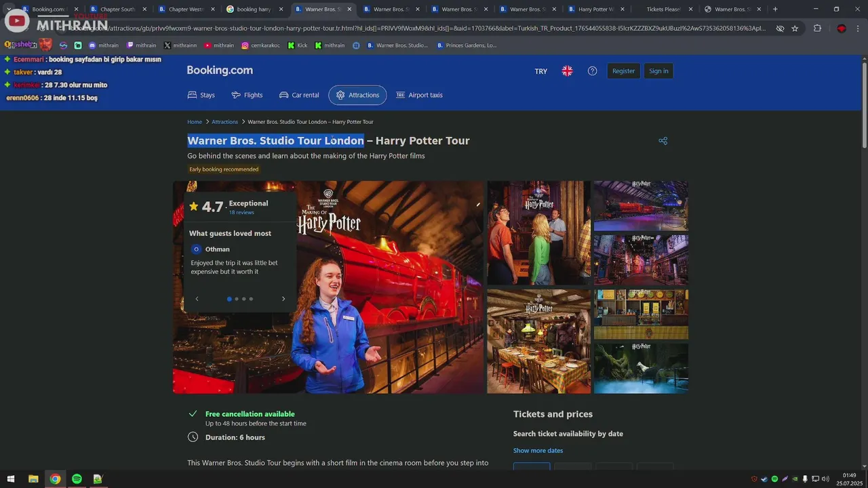Select the Attractions nav tab

[357, 95]
